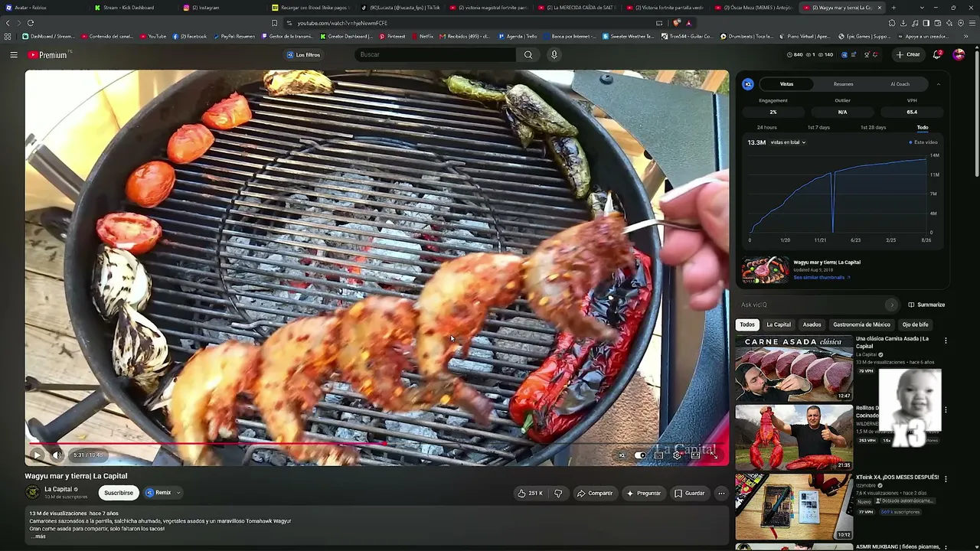Filter recommendations by La Capital chip

coord(779,324)
